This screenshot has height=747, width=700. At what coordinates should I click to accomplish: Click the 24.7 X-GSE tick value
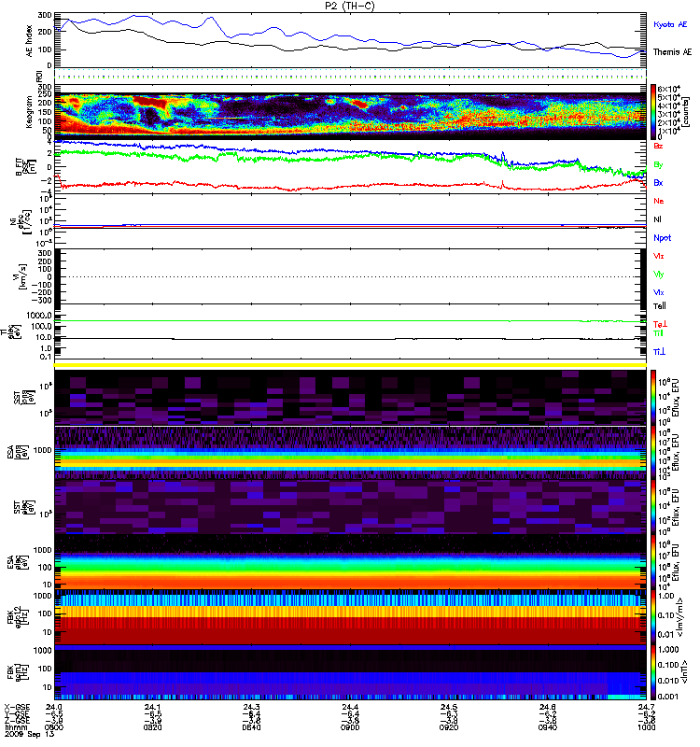tap(646, 708)
